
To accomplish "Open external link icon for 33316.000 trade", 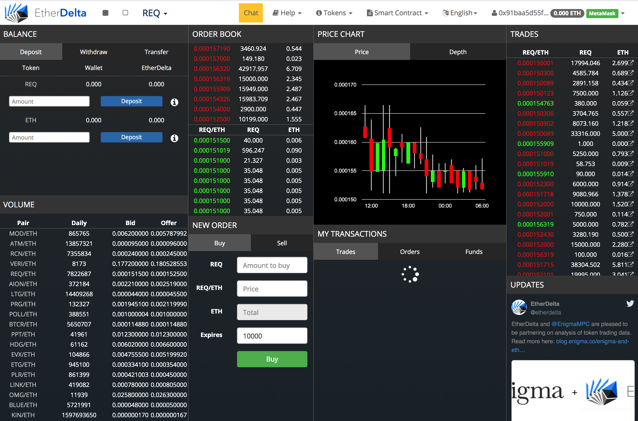I will (x=631, y=133).
